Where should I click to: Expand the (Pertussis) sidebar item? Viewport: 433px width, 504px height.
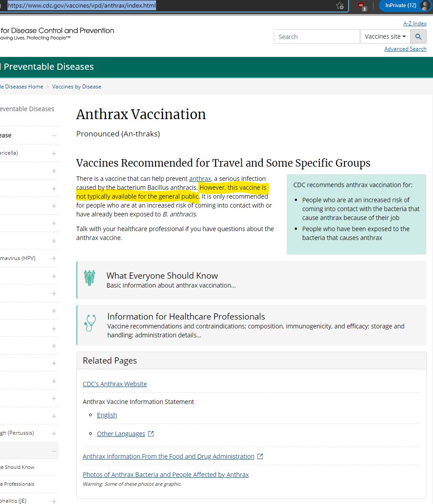pos(54,433)
